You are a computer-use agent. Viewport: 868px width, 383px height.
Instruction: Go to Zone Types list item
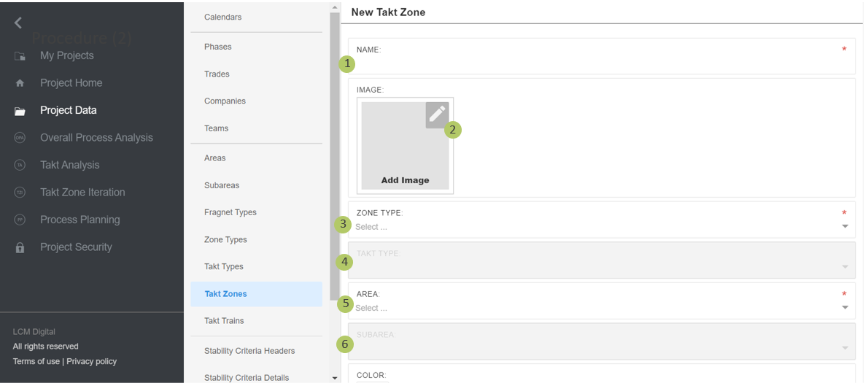[x=225, y=240]
